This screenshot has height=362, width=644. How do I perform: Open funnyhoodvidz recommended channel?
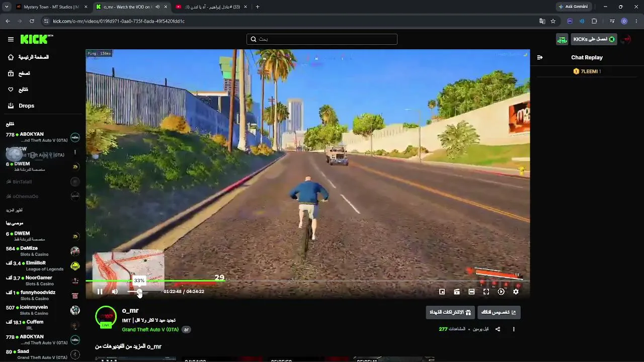click(43, 295)
